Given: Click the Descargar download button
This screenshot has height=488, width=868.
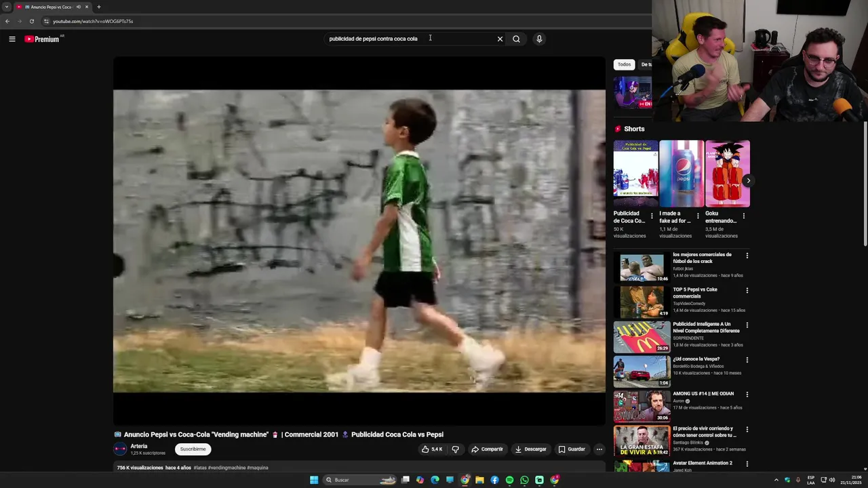Looking at the screenshot, I should click(x=530, y=449).
